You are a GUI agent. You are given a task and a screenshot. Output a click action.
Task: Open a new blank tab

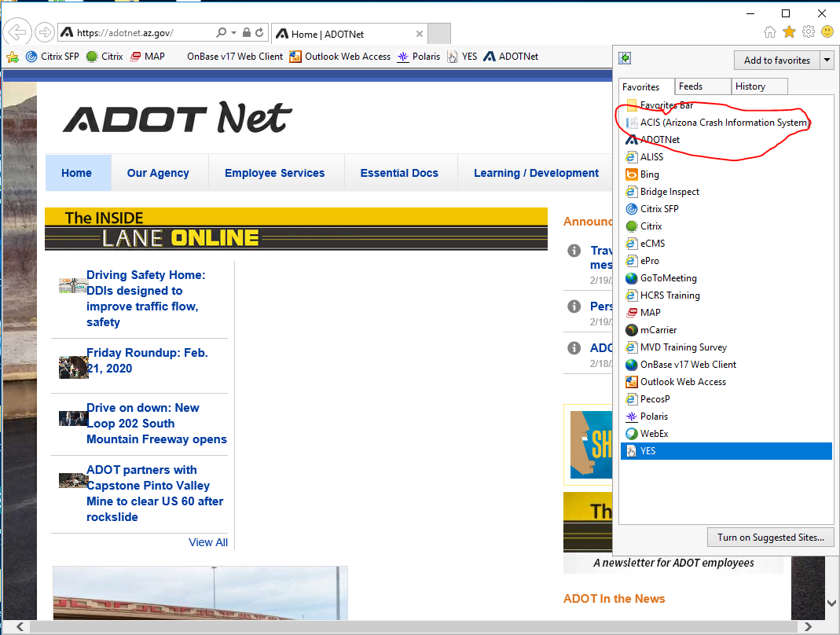point(440,34)
